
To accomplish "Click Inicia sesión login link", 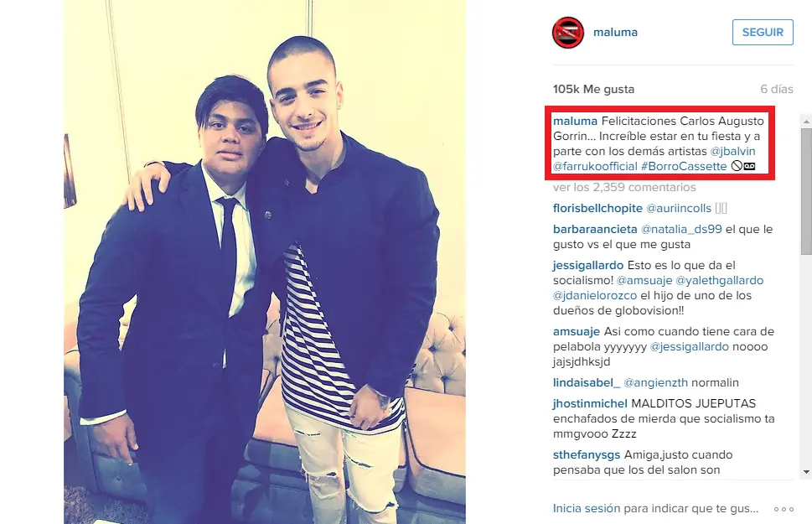I will pyautogui.click(x=587, y=508).
